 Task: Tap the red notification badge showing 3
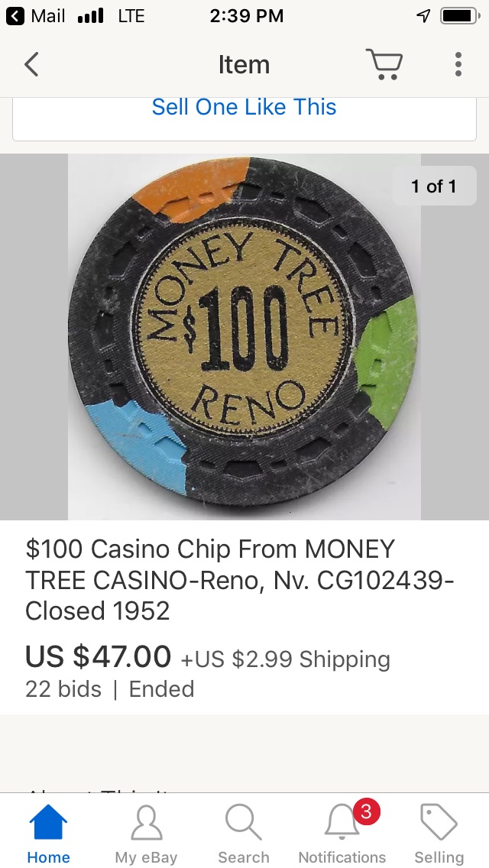(x=366, y=811)
